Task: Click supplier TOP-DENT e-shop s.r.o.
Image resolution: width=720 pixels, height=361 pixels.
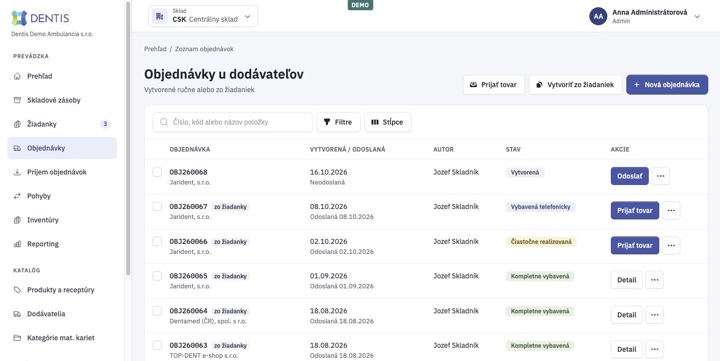Action: 203,355
